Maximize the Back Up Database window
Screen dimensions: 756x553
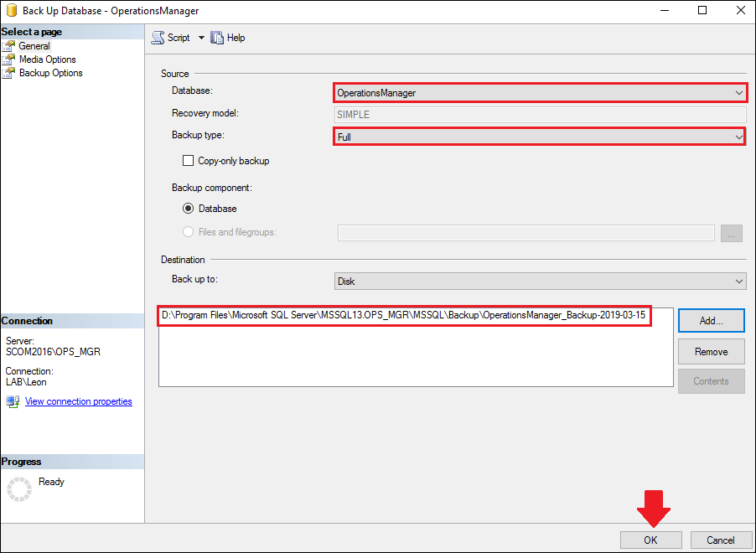tap(702, 10)
